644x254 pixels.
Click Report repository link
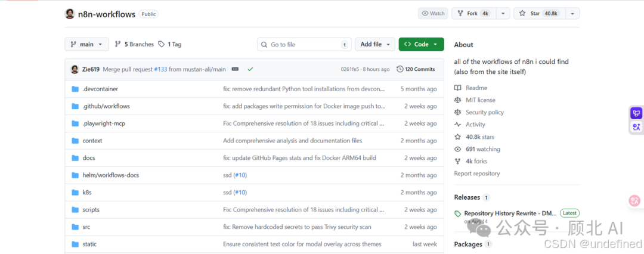pyautogui.click(x=477, y=174)
